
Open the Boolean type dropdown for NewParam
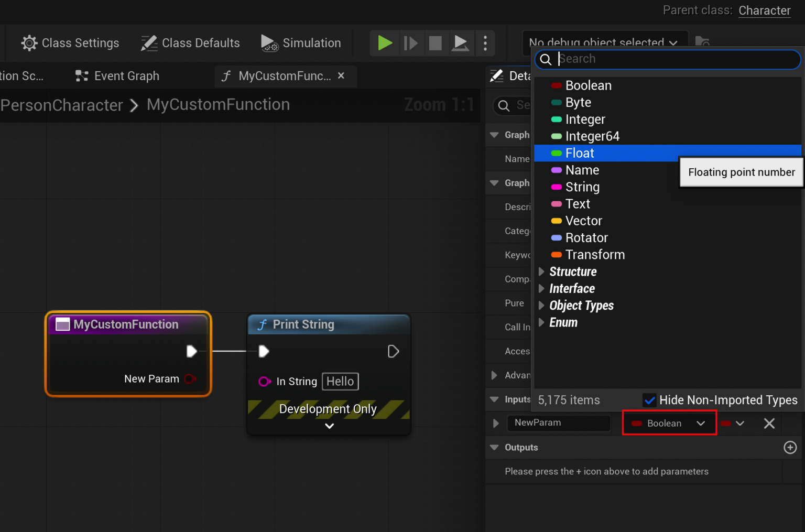pyautogui.click(x=669, y=423)
